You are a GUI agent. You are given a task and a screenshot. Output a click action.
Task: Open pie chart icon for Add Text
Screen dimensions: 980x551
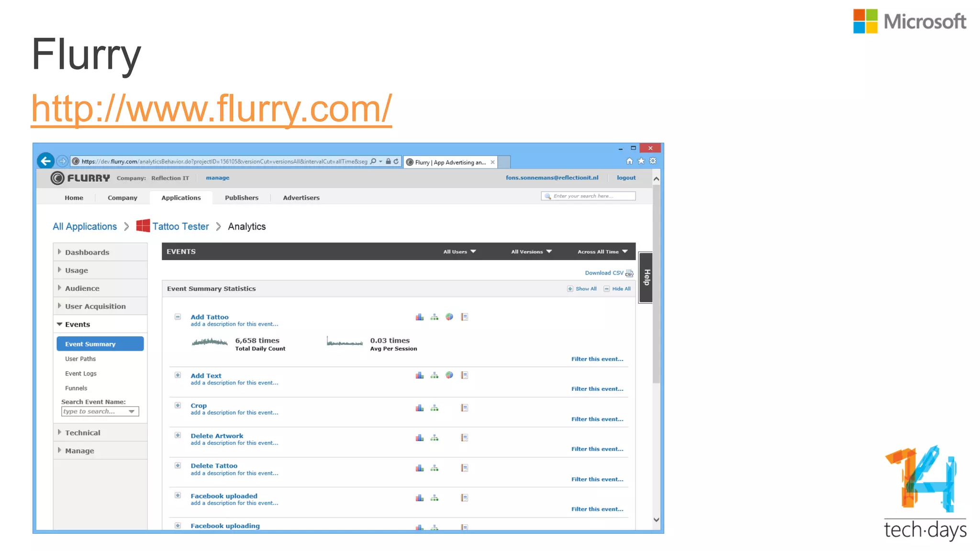449,375
